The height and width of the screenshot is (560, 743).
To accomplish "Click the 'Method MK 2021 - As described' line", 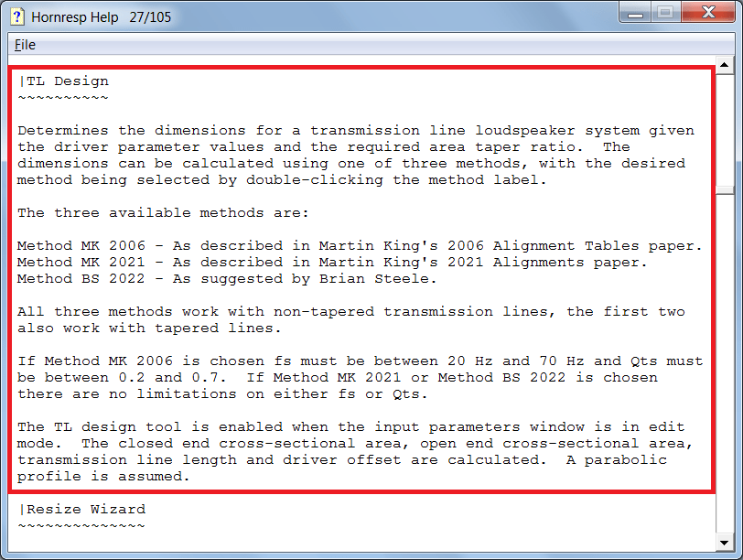I will coord(332,263).
